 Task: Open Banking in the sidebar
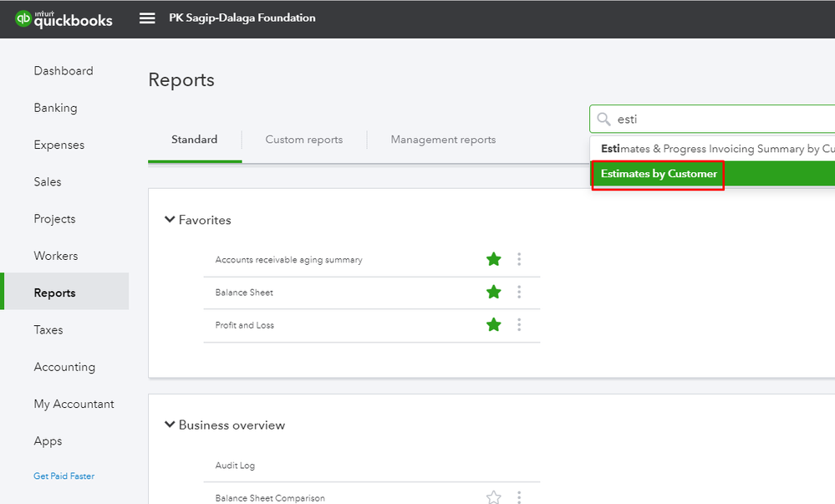pyautogui.click(x=55, y=108)
